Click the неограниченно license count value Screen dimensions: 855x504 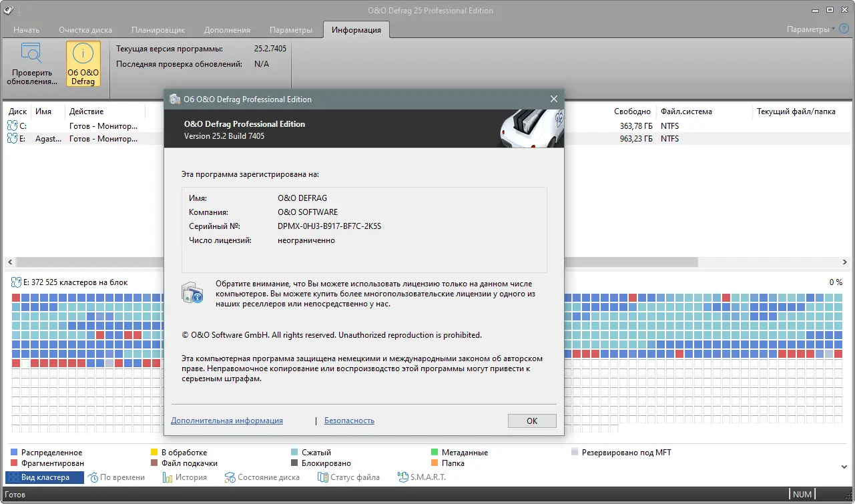tap(306, 240)
